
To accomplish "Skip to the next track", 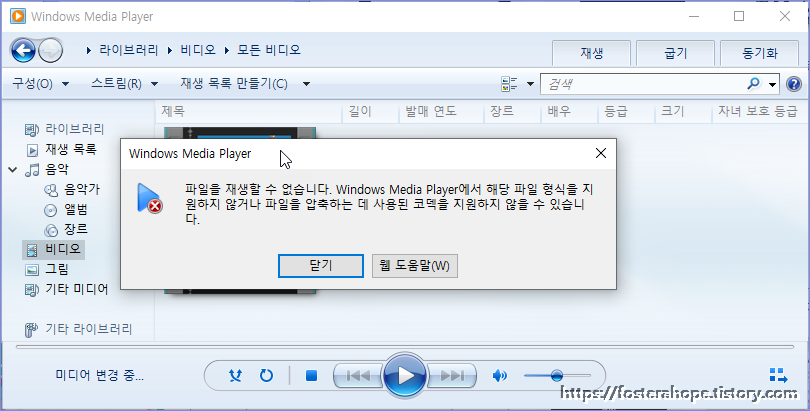I will pos(453,375).
